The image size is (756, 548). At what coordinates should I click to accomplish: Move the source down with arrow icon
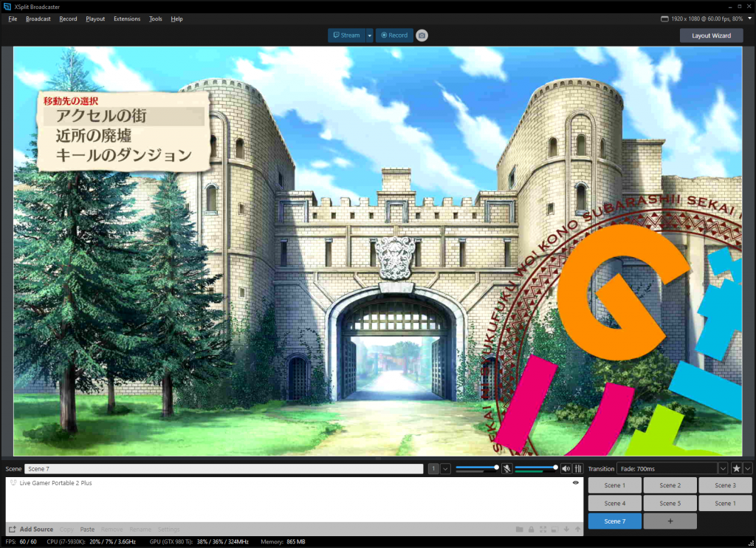[x=566, y=530]
